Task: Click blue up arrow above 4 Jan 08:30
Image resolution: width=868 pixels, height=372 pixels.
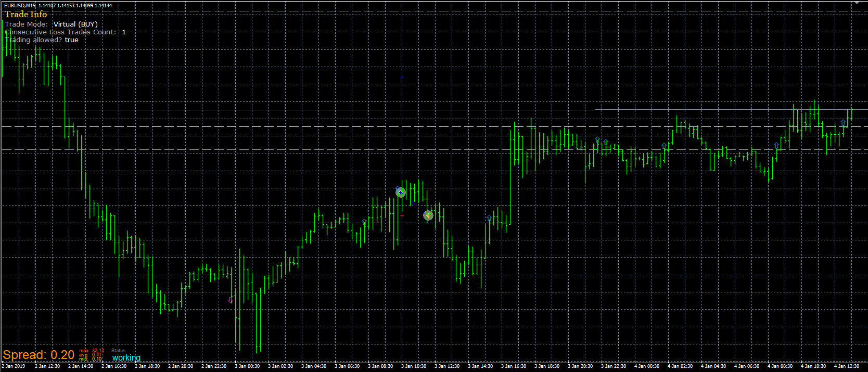Action: pyautogui.click(x=776, y=146)
